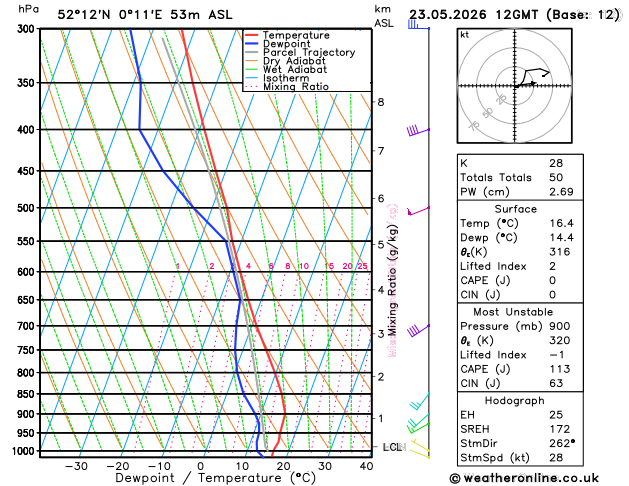Click the purple wind barb at 700 hPa
This screenshot has height=486, width=629.
click(418, 330)
